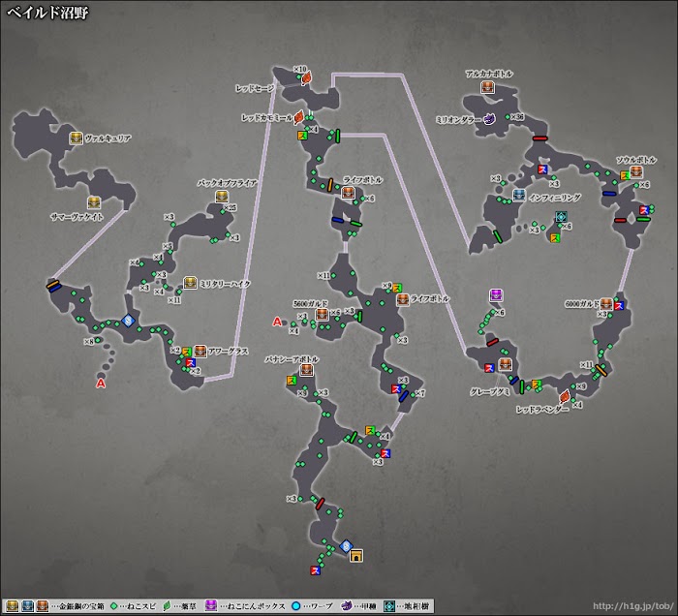Click the bronze chest in the legend
The image size is (678, 616).
coord(42,606)
